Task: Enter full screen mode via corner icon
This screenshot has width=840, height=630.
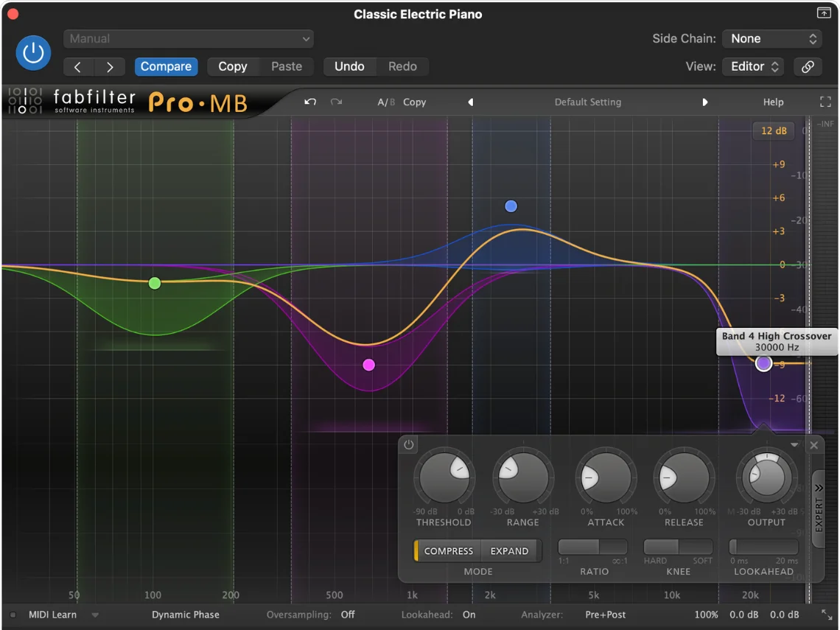Action: [825, 102]
